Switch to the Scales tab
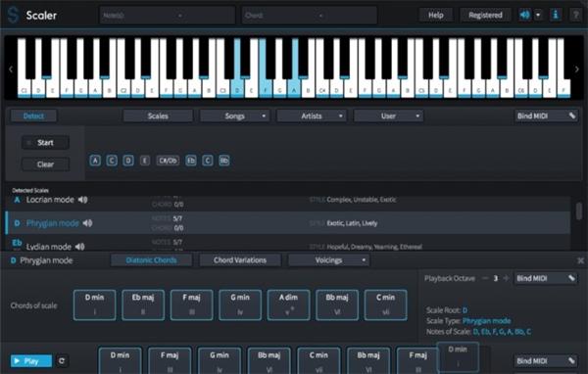 tap(158, 117)
